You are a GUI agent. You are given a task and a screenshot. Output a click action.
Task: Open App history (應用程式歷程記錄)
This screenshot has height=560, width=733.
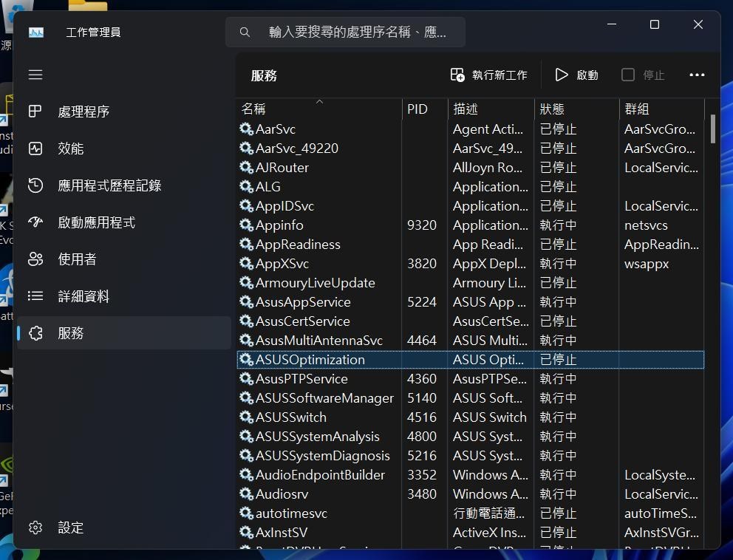pyautogui.click(x=124, y=185)
